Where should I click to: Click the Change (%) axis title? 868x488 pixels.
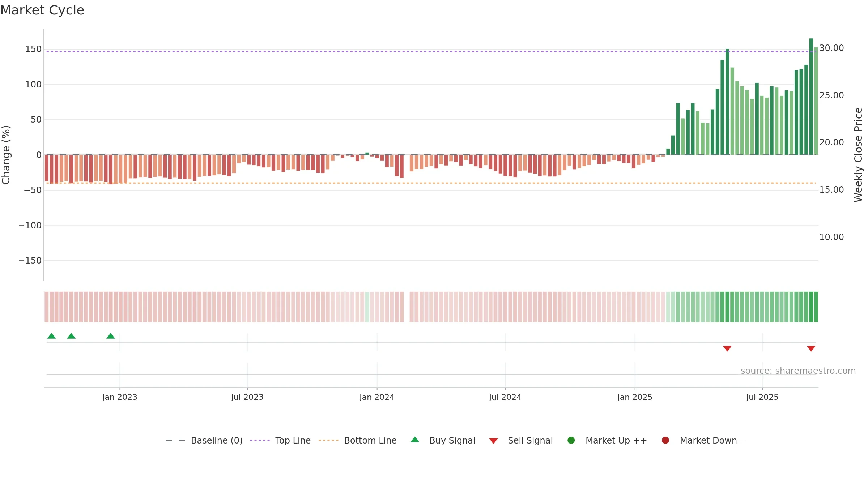pos(6,155)
